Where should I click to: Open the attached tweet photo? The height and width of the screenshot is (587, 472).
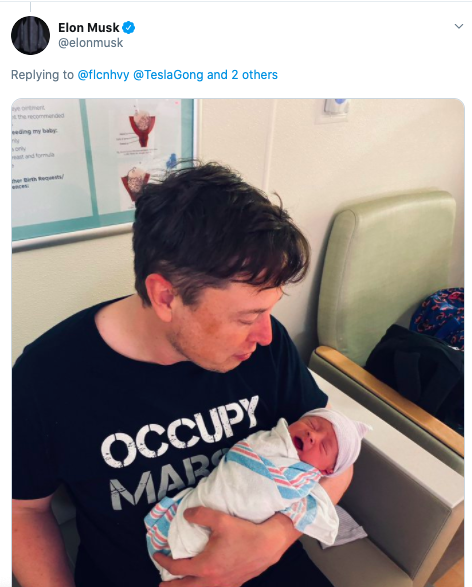(x=238, y=343)
